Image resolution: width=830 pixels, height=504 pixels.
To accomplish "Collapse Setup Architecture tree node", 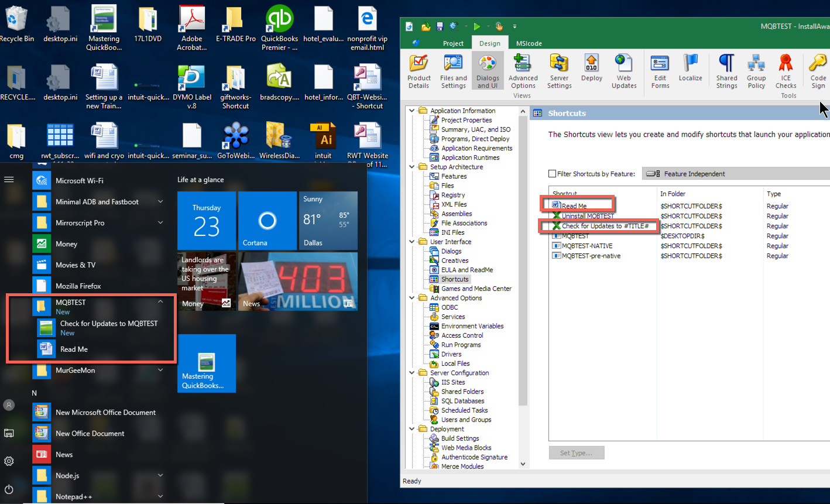I will pos(412,167).
